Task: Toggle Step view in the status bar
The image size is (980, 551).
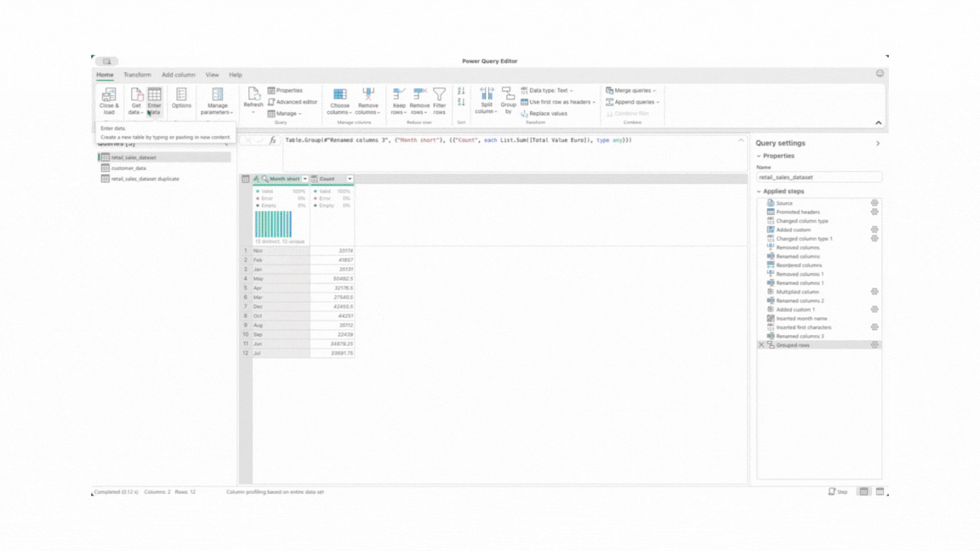Action: click(x=838, y=491)
